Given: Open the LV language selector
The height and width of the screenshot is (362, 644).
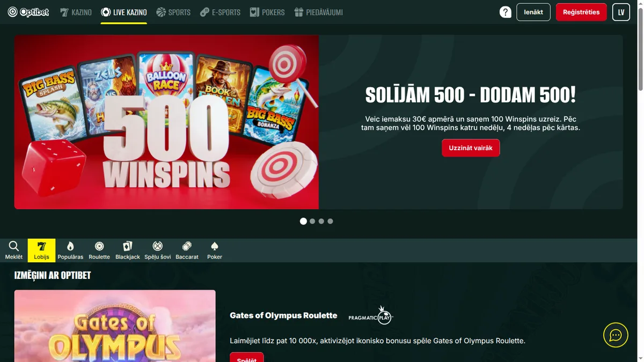Looking at the screenshot, I should tap(621, 12).
